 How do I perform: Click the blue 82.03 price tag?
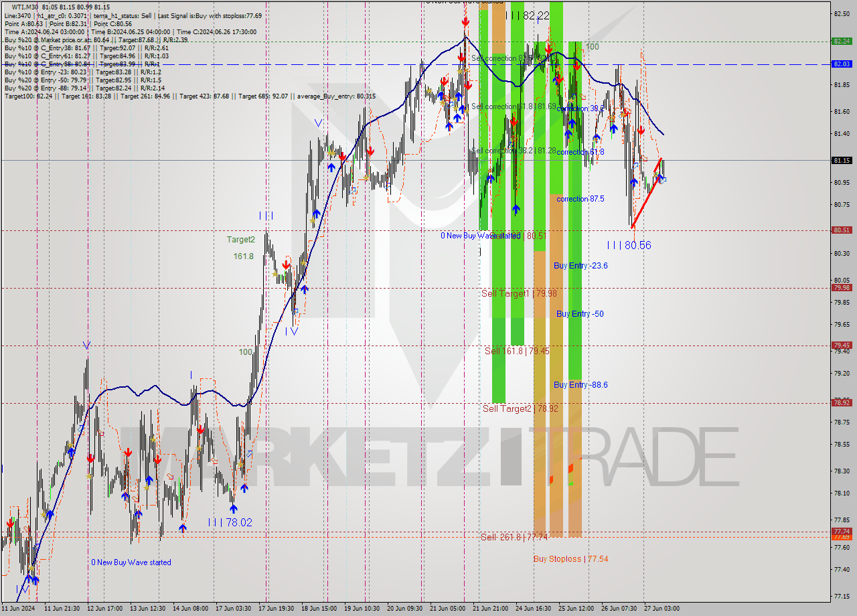click(x=842, y=64)
